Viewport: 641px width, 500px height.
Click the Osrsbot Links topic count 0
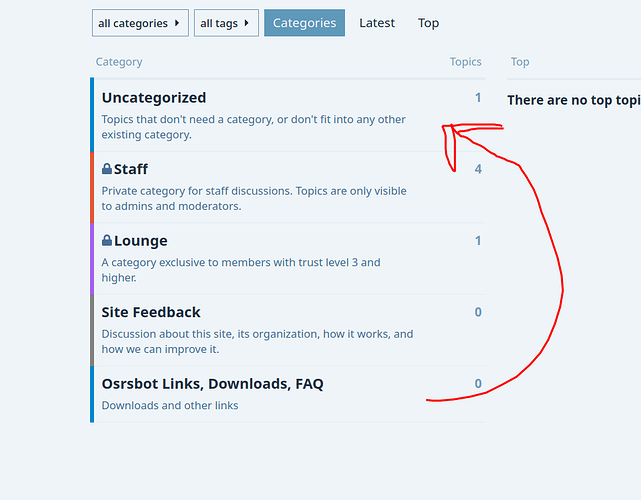point(478,383)
